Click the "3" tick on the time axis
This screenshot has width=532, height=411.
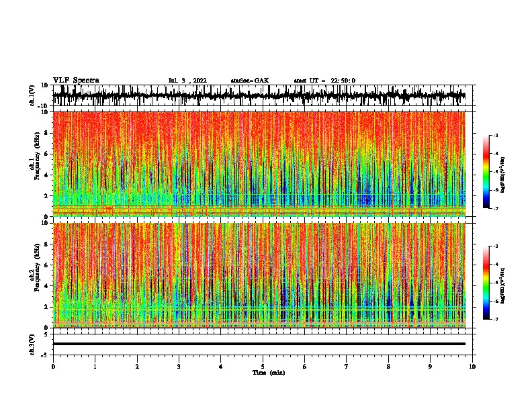coord(179,367)
